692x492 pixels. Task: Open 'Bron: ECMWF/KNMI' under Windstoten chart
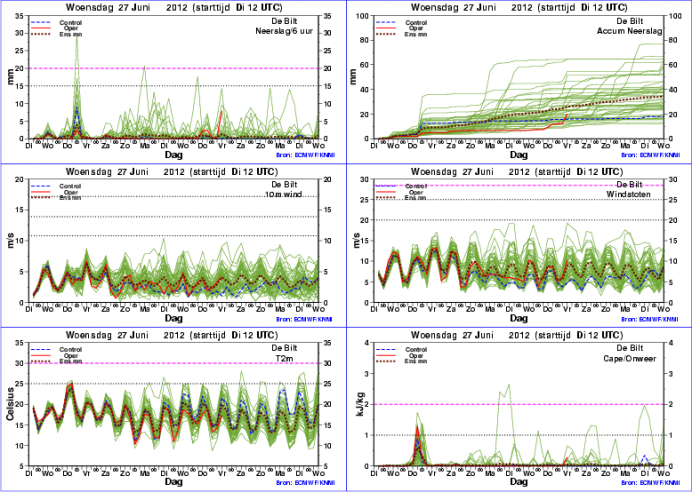click(x=651, y=319)
